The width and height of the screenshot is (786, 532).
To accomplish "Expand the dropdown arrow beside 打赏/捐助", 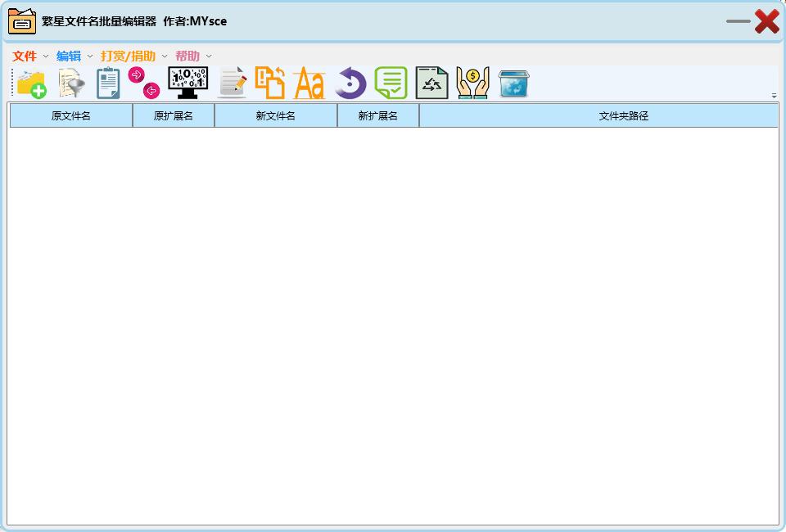I will click(165, 56).
